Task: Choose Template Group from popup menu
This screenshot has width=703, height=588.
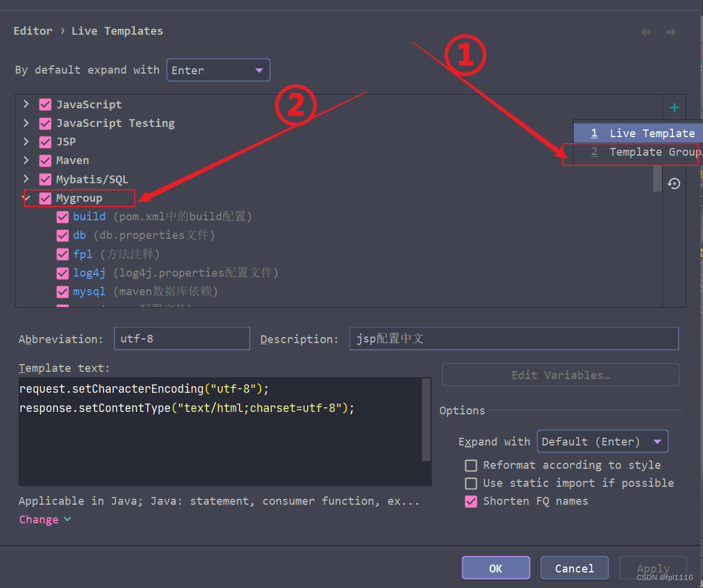Action: [x=638, y=152]
